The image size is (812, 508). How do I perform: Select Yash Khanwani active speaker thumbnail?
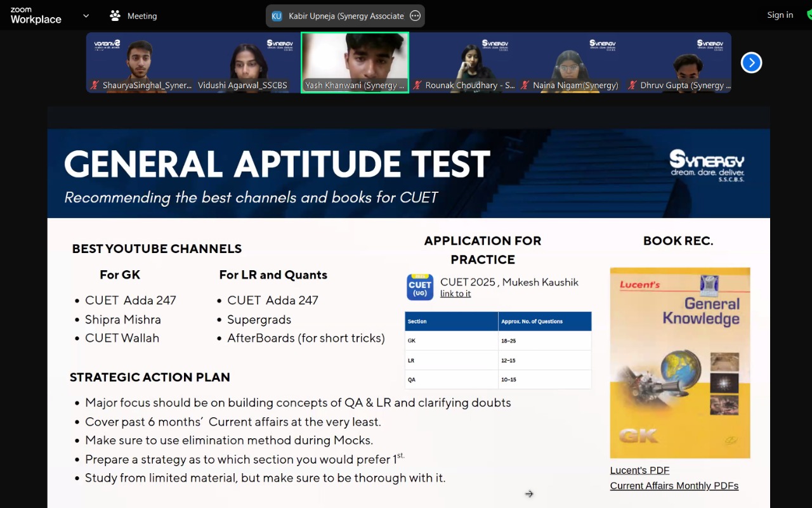[x=355, y=63]
